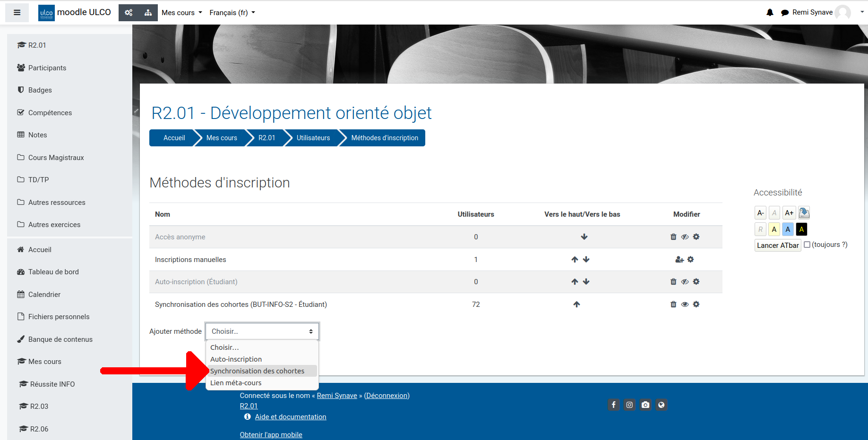
Task: Open the messages chat bubble icon
Action: tap(785, 13)
